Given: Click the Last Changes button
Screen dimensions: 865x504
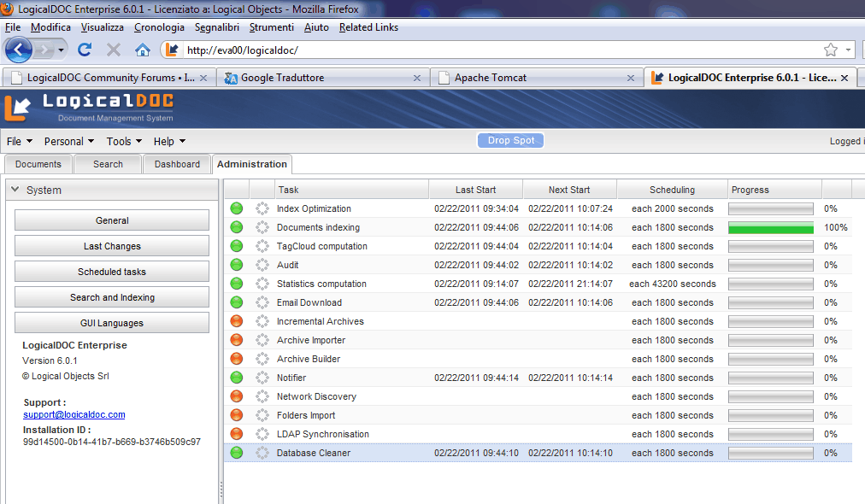Looking at the screenshot, I should pyautogui.click(x=112, y=246).
